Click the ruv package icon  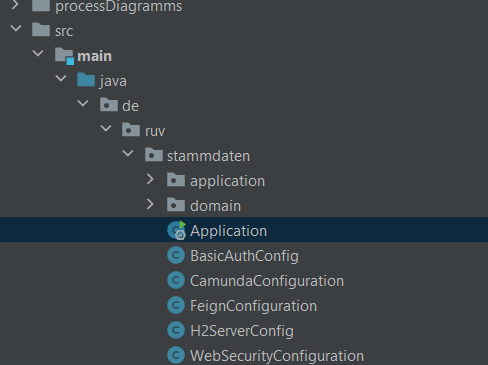pyautogui.click(x=131, y=130)
